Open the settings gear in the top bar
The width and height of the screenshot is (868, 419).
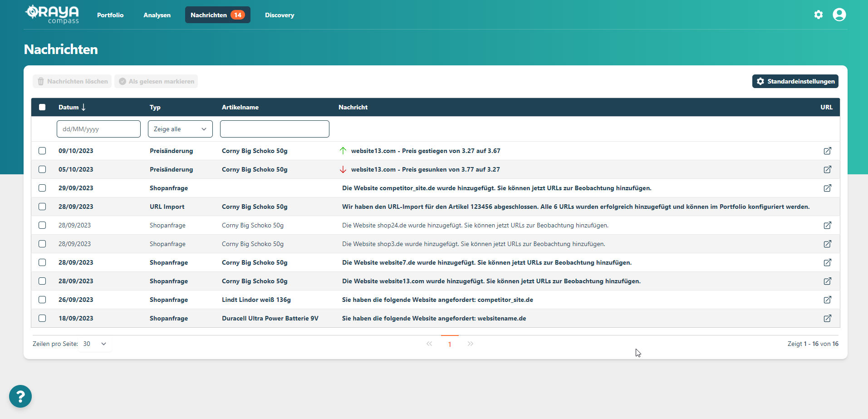click(x=819, y=15)
